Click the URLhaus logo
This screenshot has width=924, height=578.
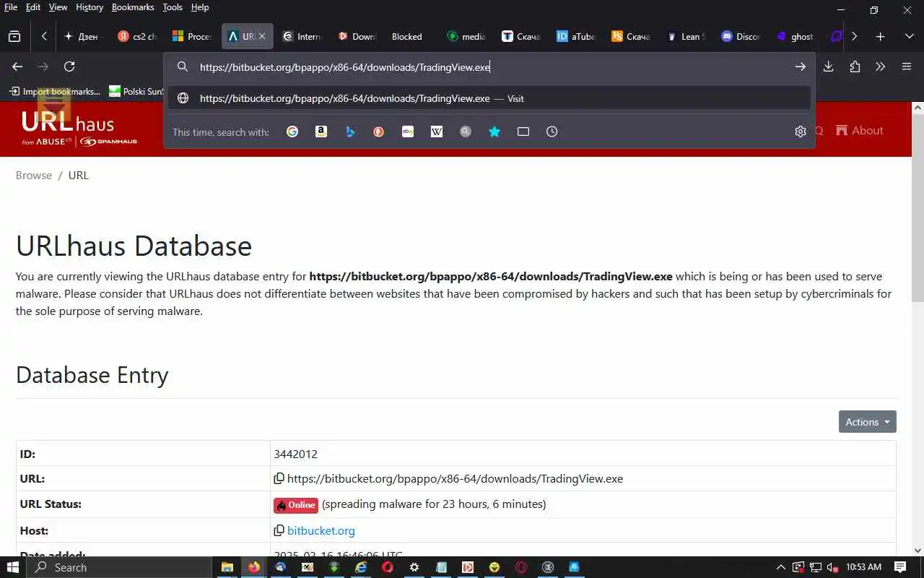click(79, 128)
